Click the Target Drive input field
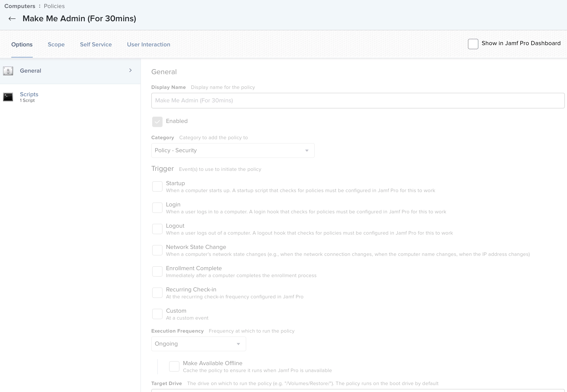 pyautogui.click(x=358, y=390)
